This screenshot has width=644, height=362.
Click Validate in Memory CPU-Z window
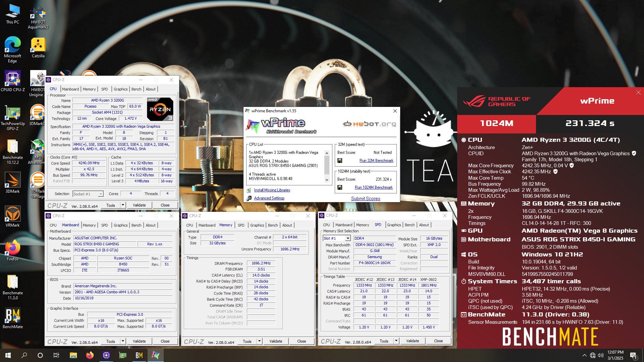[x=276, y=341]
